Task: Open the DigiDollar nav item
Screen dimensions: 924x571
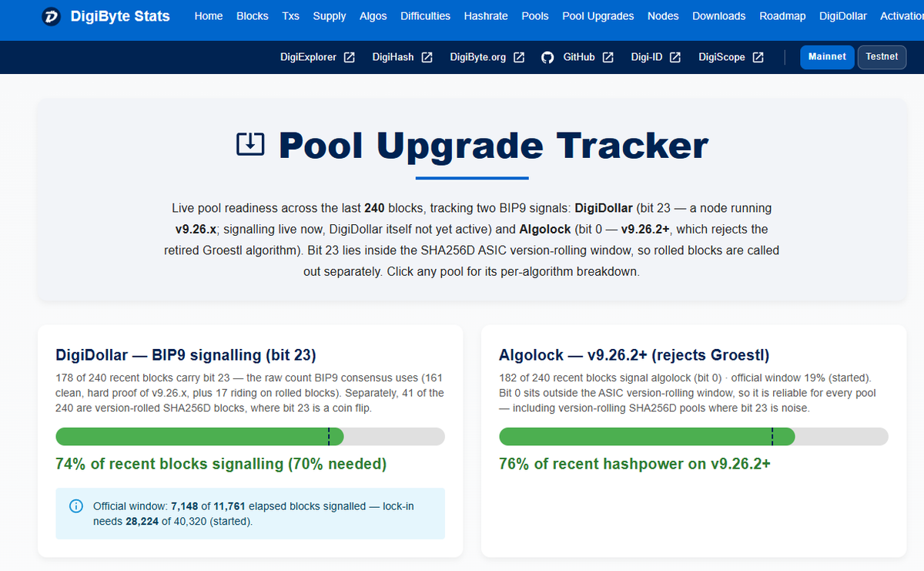Action: tap(843, 16)
